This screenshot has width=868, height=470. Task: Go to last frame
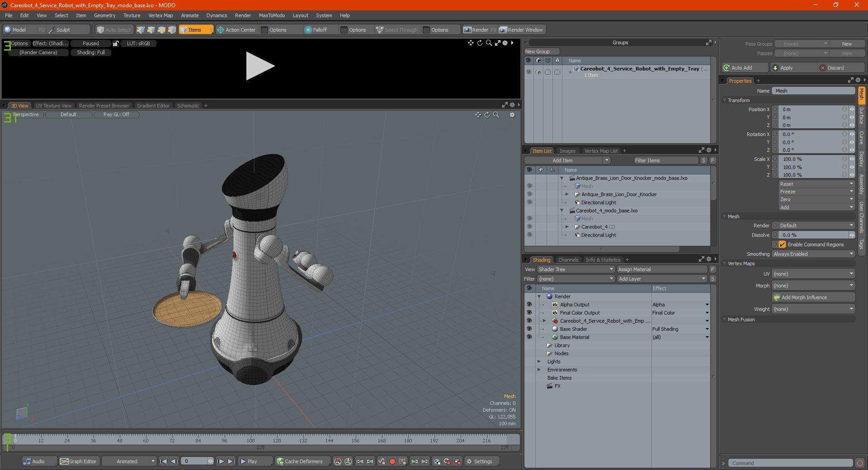pos(231,461)
